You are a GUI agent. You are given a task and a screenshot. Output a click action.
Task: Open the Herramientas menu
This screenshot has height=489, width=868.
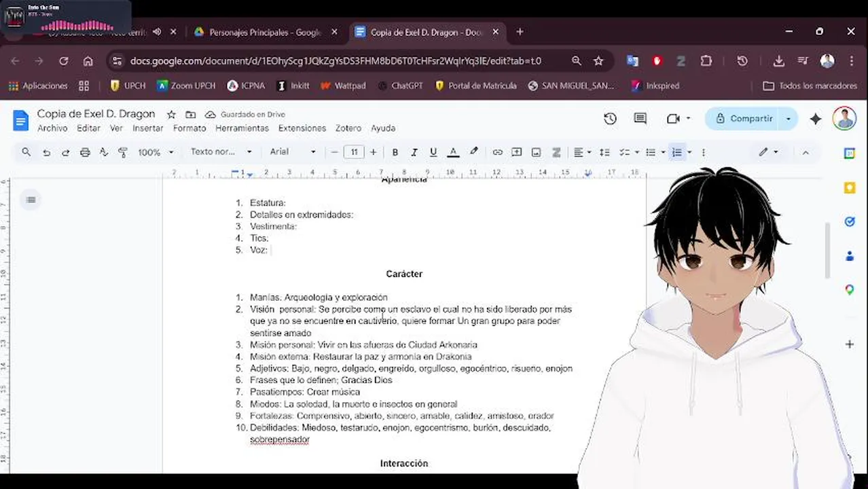click(242, 128)
